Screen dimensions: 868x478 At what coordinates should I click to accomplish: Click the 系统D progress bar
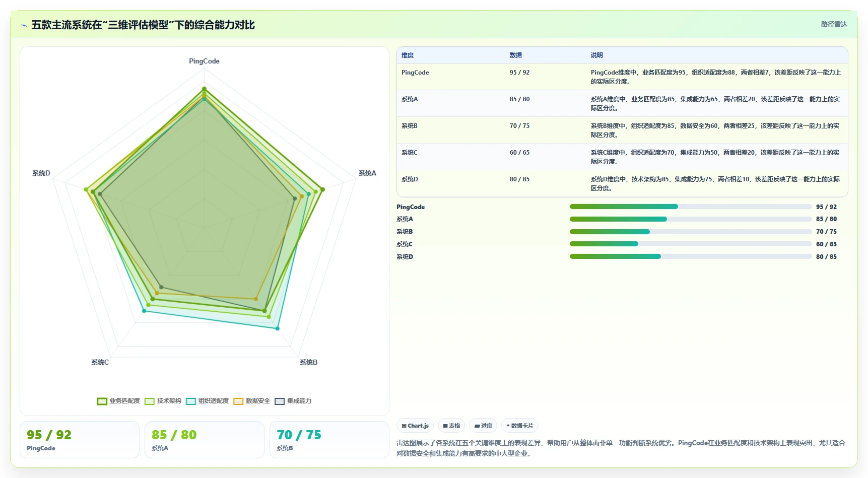pos(691,256)
